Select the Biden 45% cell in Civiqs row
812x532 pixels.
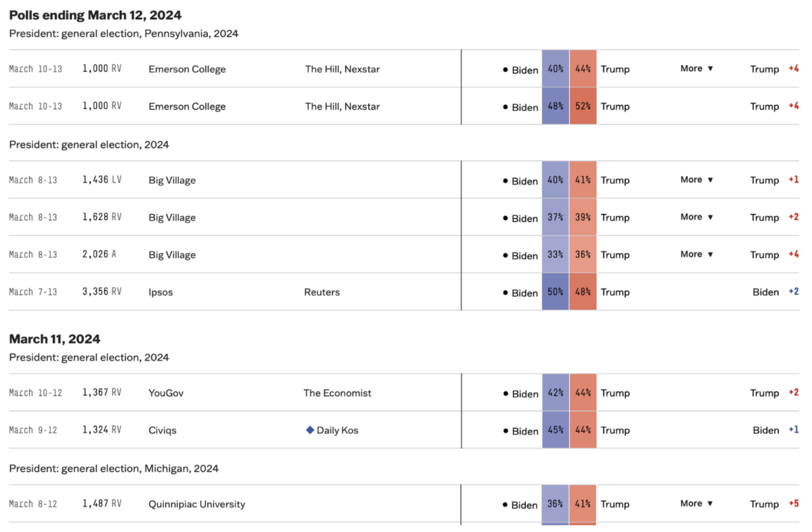556,430
